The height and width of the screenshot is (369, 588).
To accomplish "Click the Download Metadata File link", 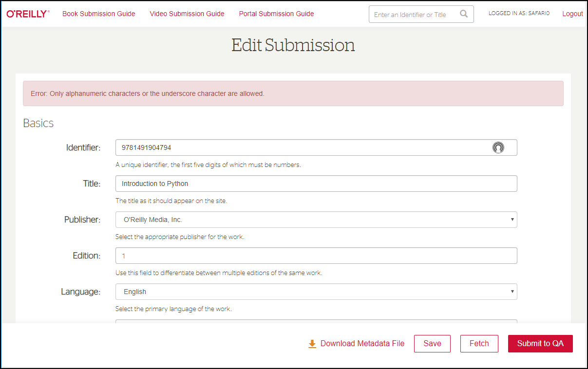I will point(362,344).
